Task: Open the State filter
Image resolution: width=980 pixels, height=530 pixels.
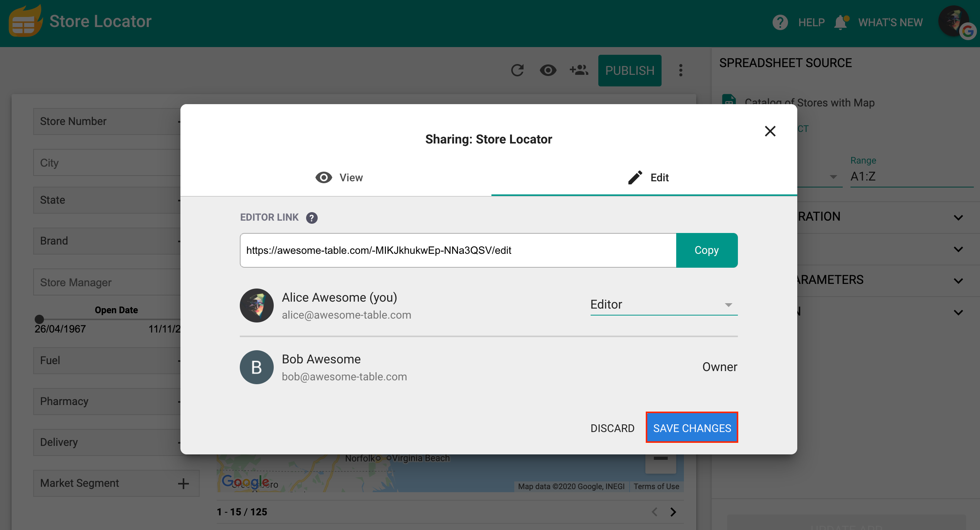Action: 107,200
